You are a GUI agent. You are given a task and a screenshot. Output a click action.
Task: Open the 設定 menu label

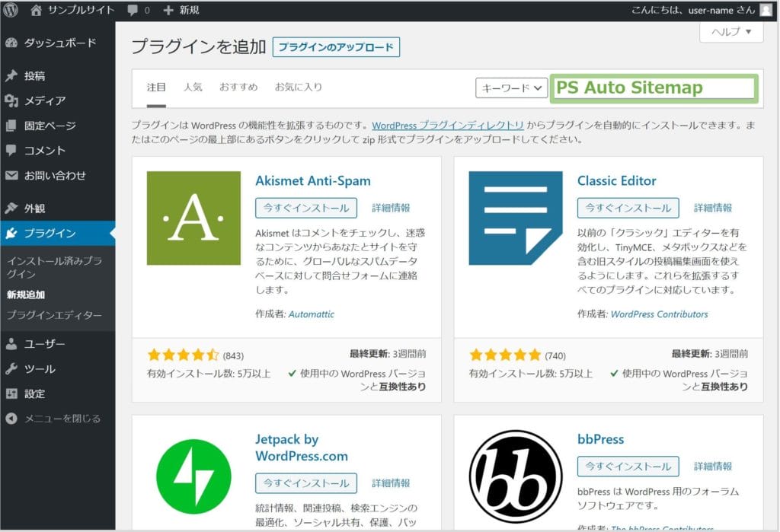[x=35, y=393]
